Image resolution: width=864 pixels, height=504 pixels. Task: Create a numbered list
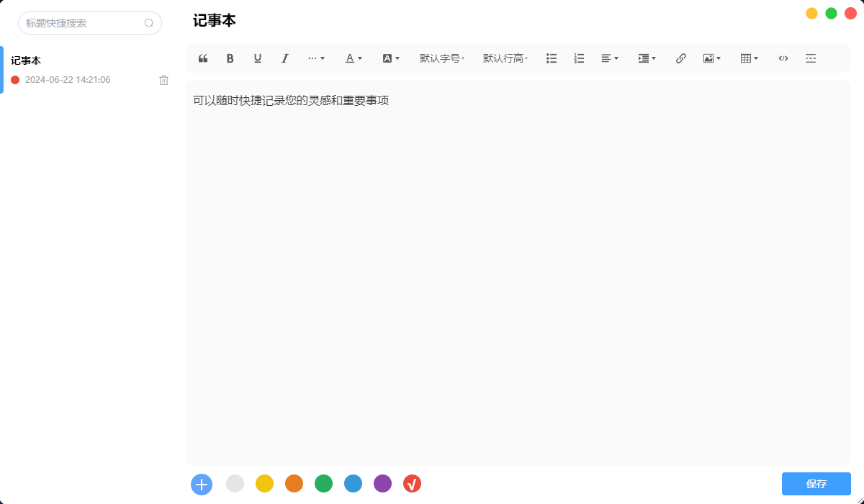579,58
